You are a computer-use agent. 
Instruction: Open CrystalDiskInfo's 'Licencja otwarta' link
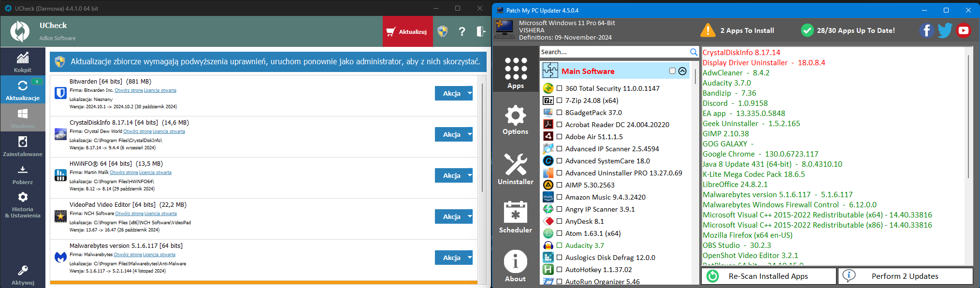pyautogui.click(x=169, y=131)
